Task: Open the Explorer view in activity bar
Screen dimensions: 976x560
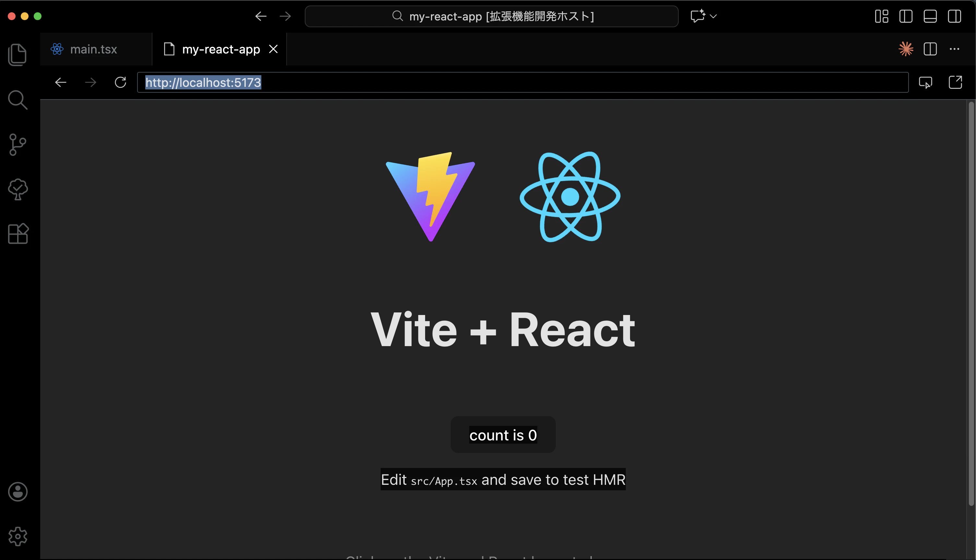Action: coord(18,55)
